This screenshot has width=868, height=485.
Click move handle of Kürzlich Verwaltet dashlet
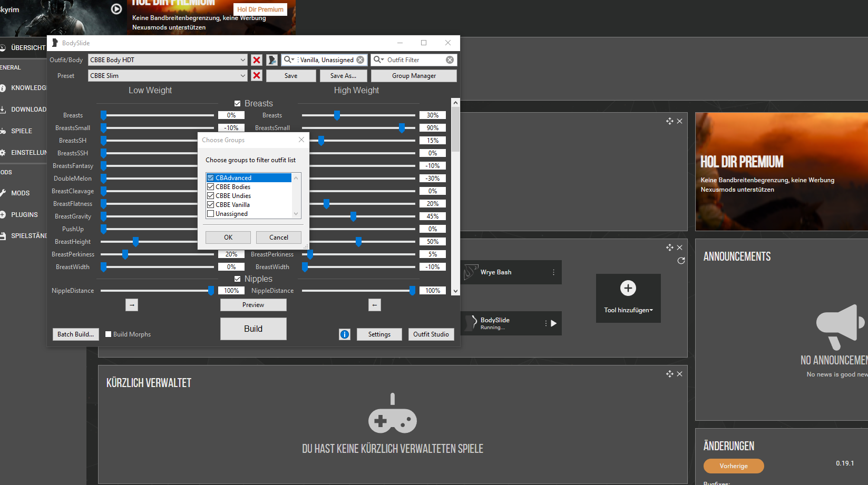pyautogui.click(x=670, y=374)
